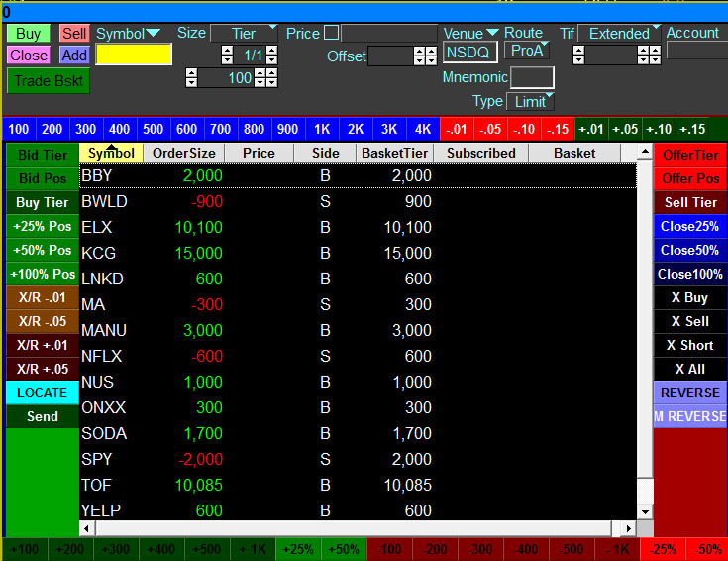728x561 pixels.
Task: Sort by the Symbol column header
Action: (111, 153)
